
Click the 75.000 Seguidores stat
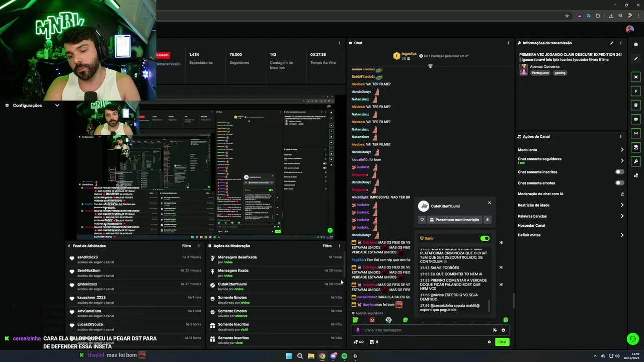[x=239, y=58]
